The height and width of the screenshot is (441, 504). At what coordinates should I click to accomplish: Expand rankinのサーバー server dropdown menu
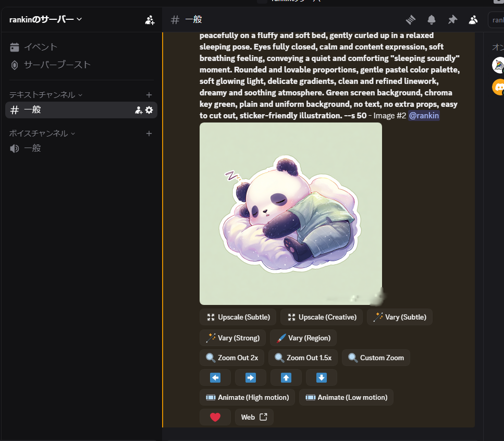click(x=46, y=19)
